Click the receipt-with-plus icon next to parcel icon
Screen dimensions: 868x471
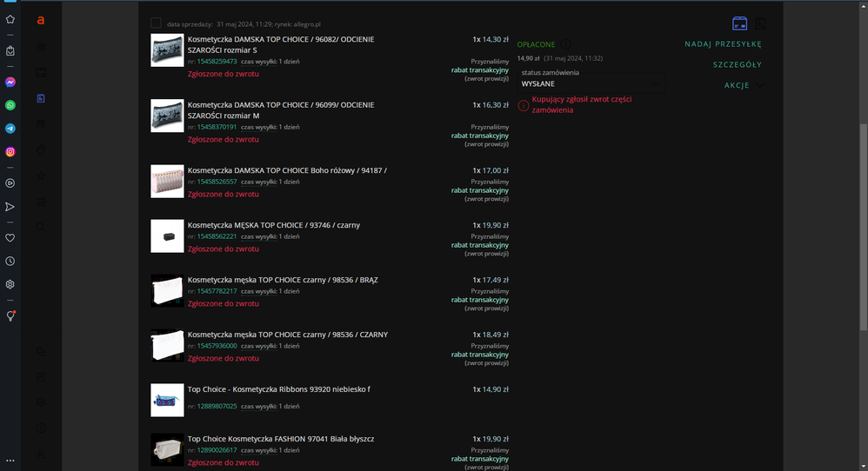click(761, 23)
